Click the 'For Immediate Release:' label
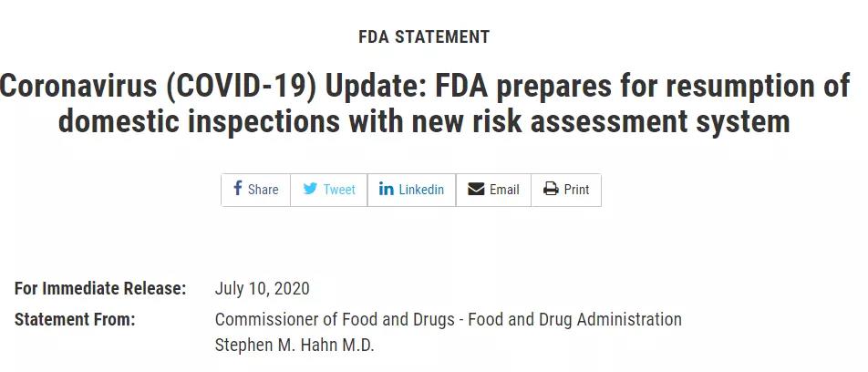 [x=100, y=288]
